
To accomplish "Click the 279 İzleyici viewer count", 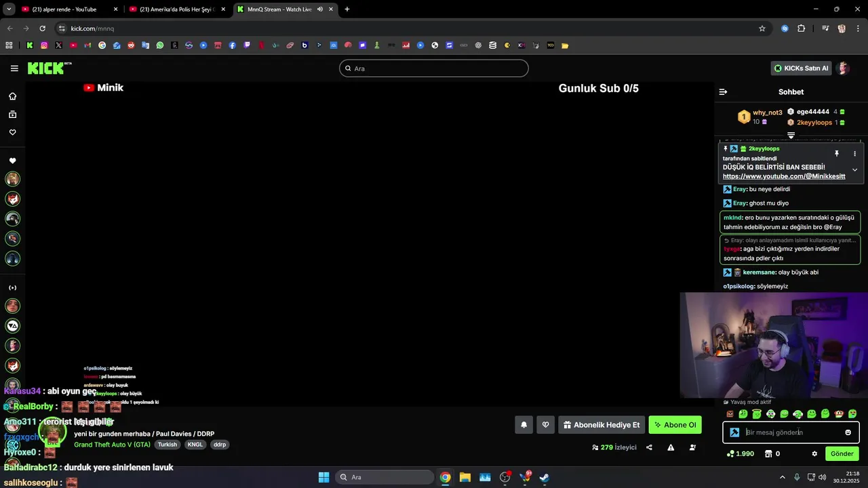I will [x=614, y=447].
